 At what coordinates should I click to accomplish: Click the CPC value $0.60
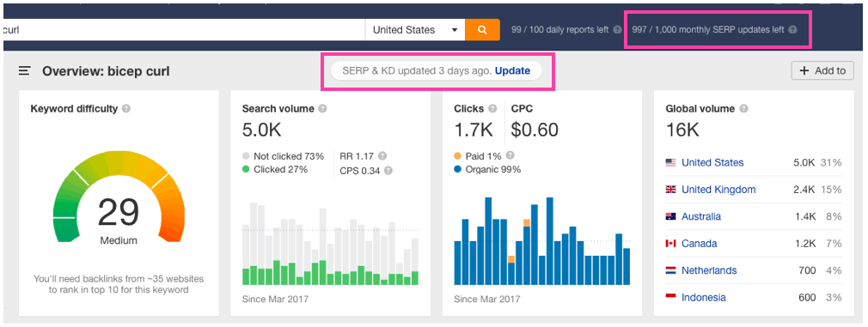coord(535,130)
